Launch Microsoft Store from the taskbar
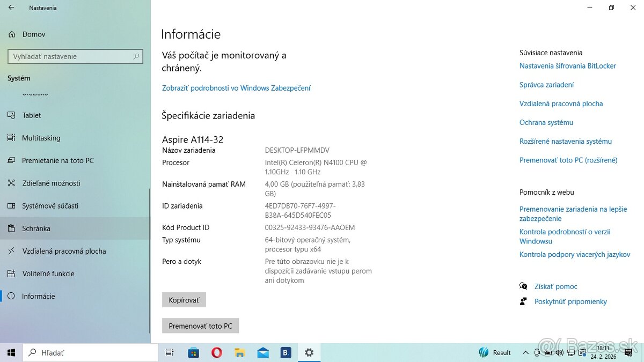 click(x=193, y=352)
